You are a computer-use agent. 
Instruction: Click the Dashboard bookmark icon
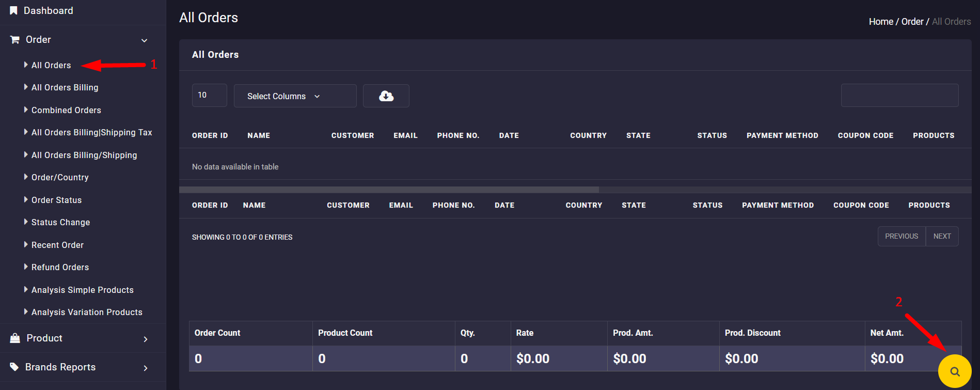point(13,10)
